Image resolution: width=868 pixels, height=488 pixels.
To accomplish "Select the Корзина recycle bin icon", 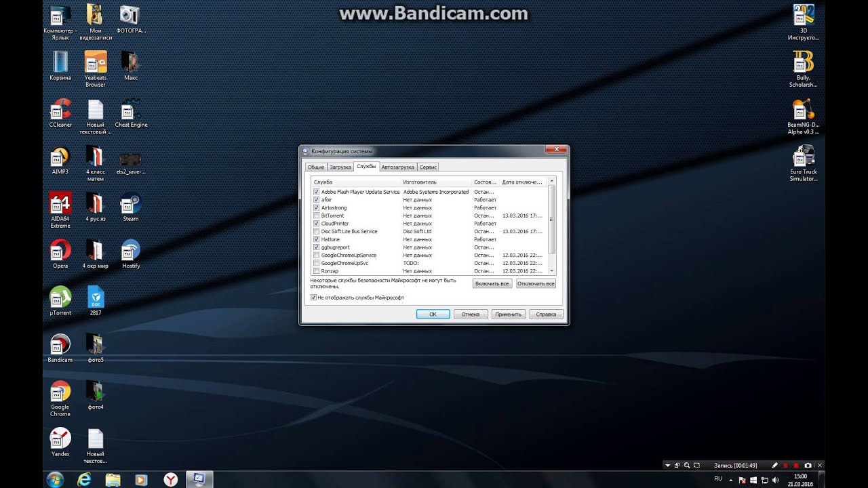I will 60,66.
